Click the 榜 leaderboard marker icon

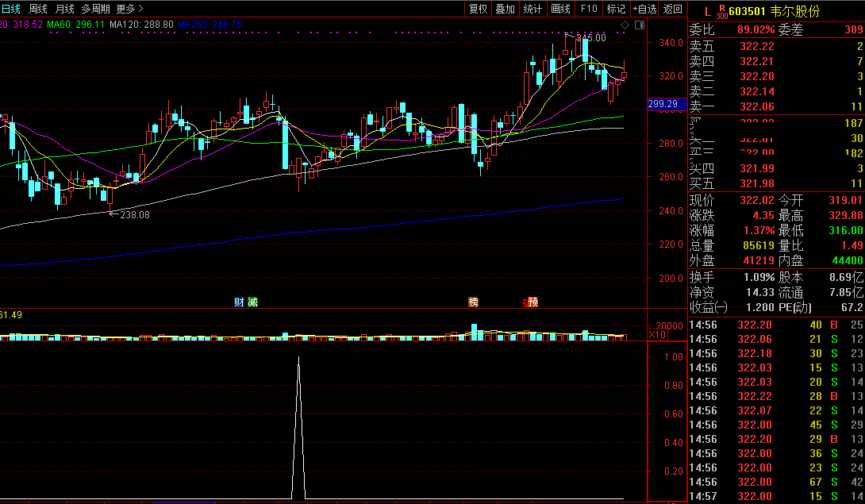473,302
